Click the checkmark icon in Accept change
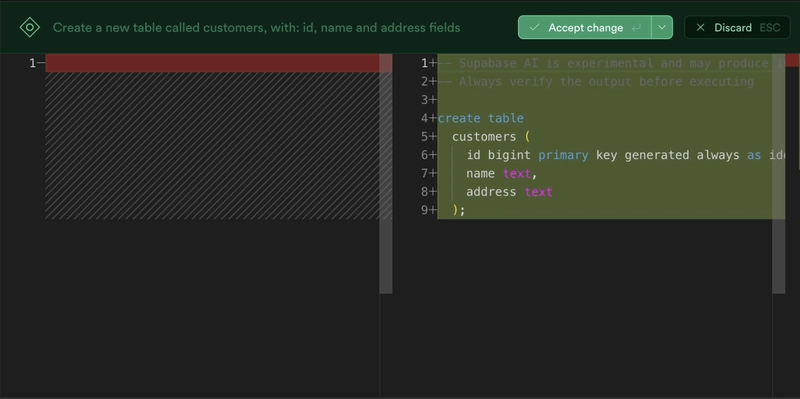 coord(534,28)
